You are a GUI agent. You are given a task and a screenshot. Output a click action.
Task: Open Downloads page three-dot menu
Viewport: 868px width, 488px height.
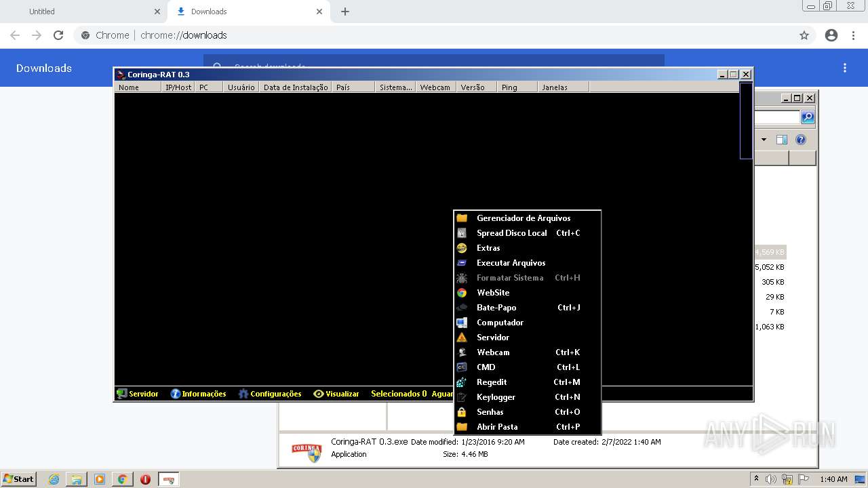click(845, 68)
